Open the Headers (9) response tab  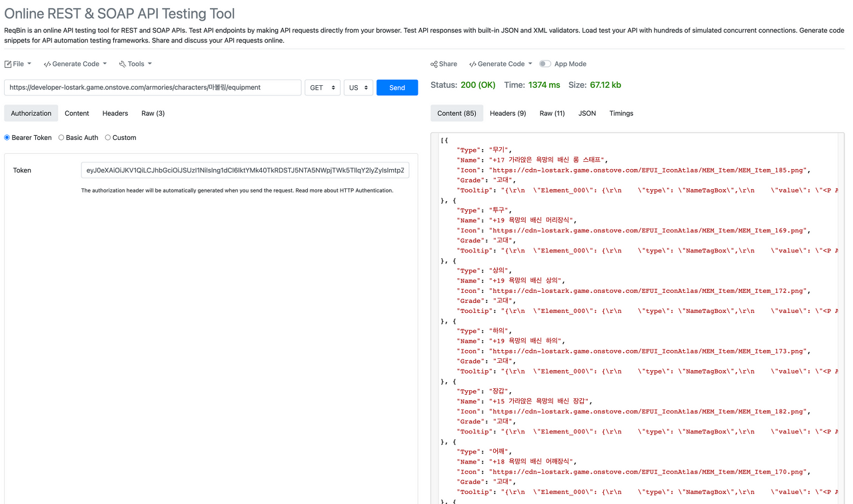(x=508, y=113)
